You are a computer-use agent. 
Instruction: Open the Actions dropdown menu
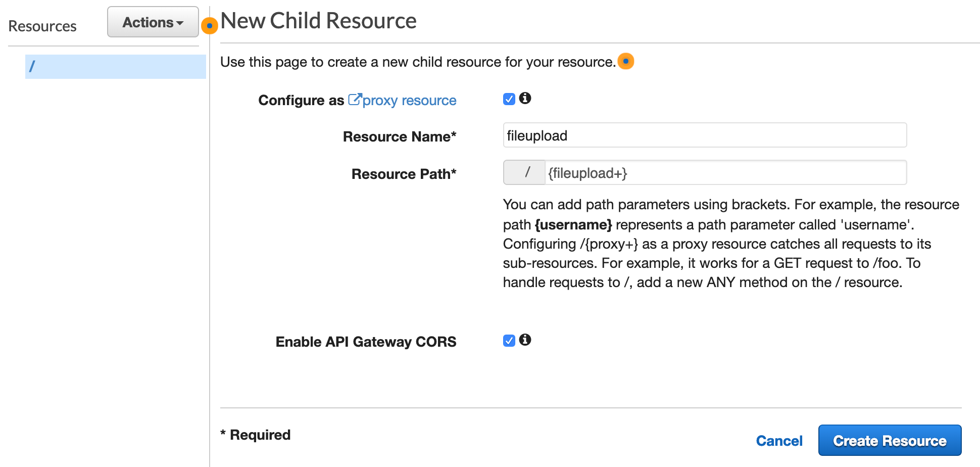(x=153, y=22)
